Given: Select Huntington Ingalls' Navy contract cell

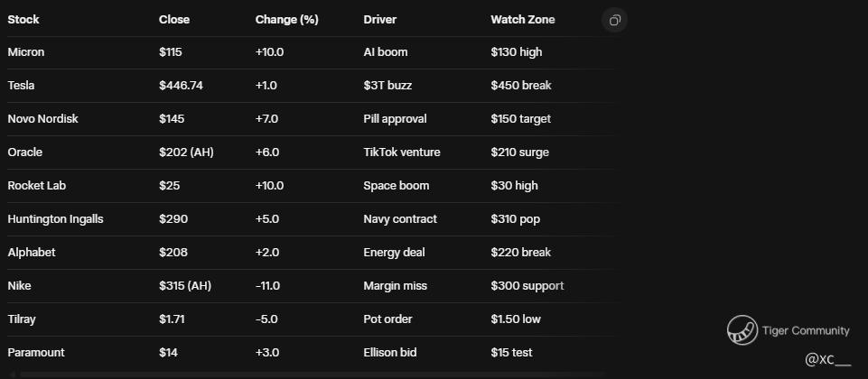Looking at the screenshot, I should [400, 219].
